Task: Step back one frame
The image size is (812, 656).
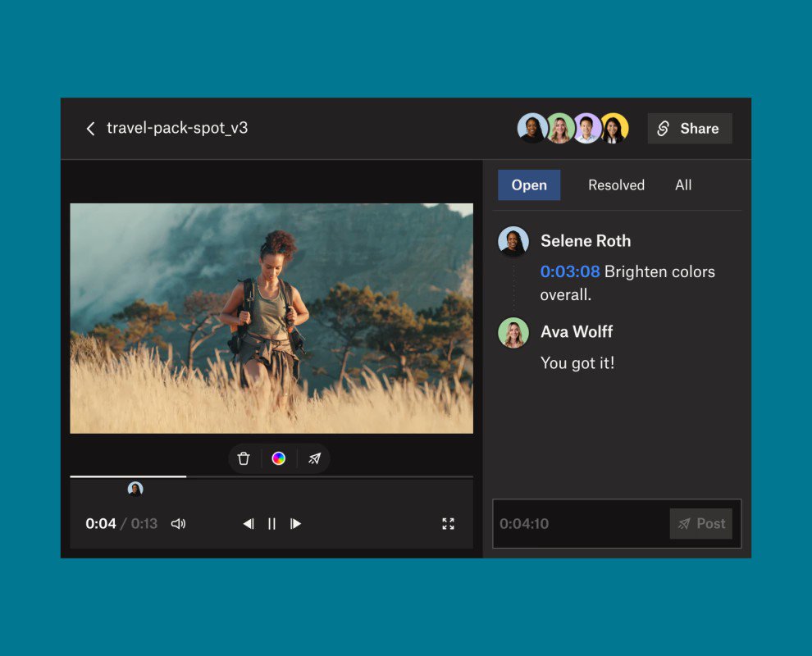Action: [x=249, y=523]
